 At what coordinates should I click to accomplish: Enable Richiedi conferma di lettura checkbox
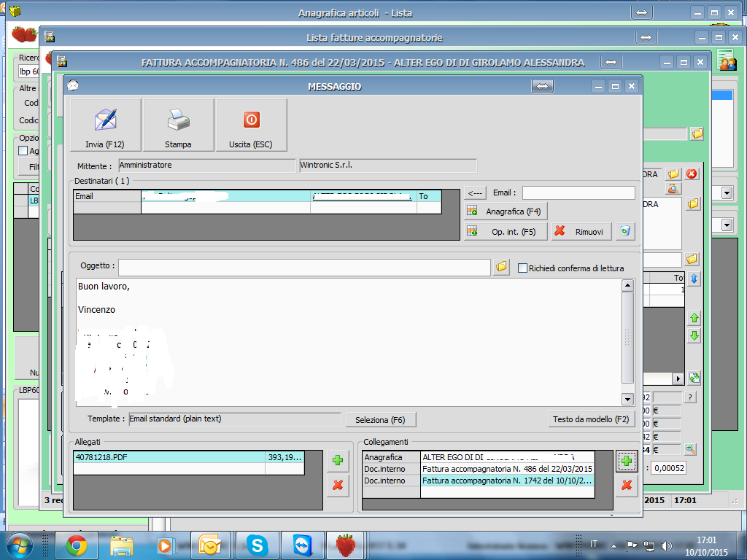click(x=522, y=268)
